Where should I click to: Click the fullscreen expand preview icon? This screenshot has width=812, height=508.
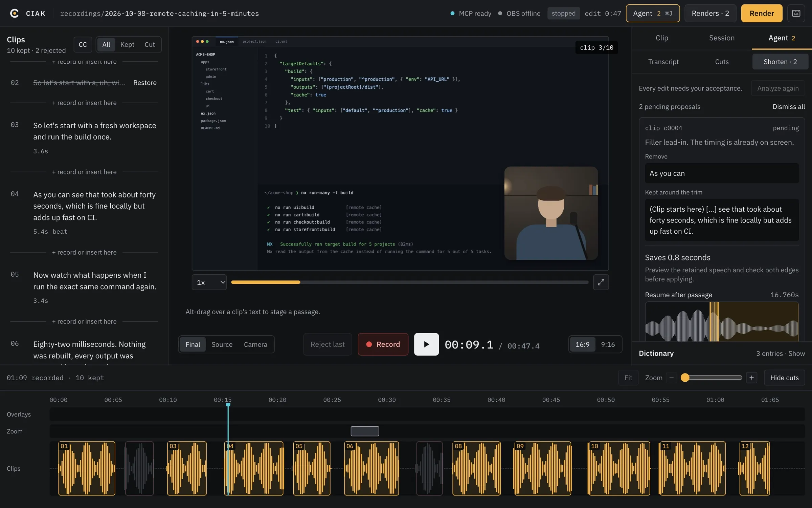pos(601,282)
